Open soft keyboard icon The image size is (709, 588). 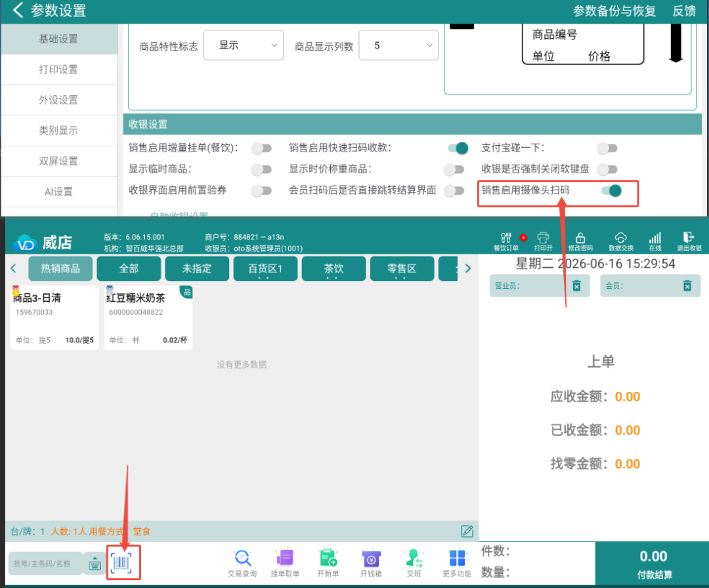point(95,564)
